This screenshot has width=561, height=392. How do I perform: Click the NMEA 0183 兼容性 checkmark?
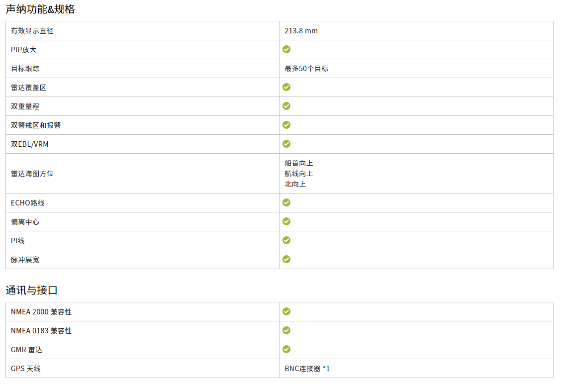coord(286,331)
